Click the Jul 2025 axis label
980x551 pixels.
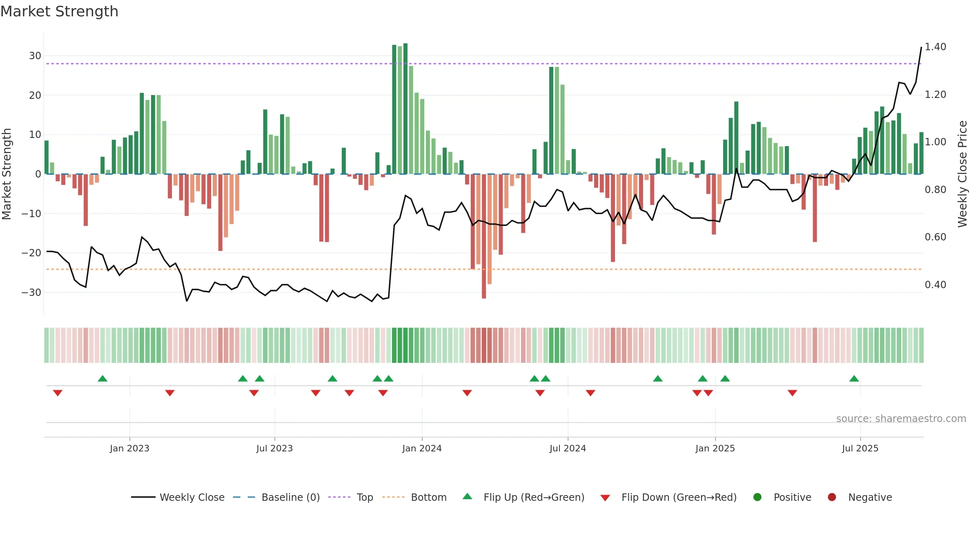(x=860, y=449)
